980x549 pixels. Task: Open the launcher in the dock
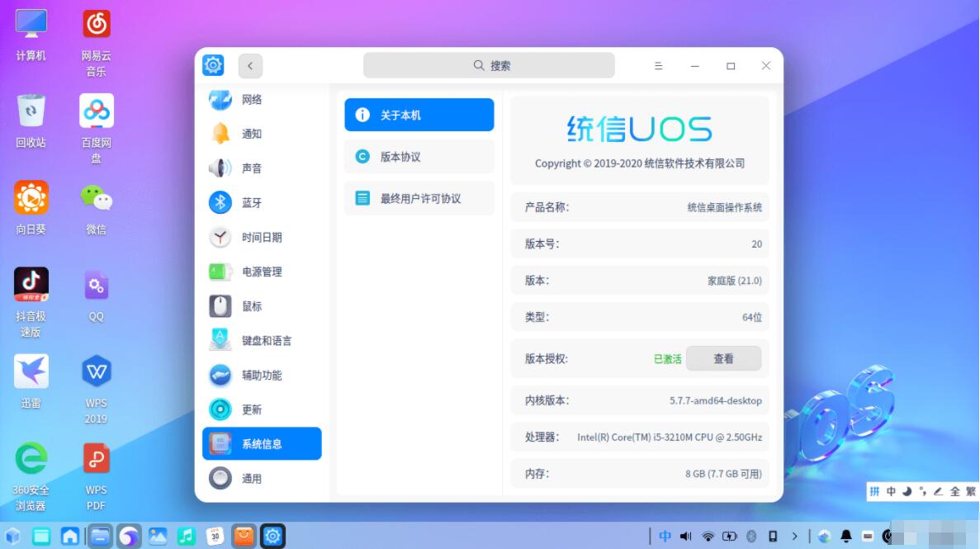[x=12, y=536]
